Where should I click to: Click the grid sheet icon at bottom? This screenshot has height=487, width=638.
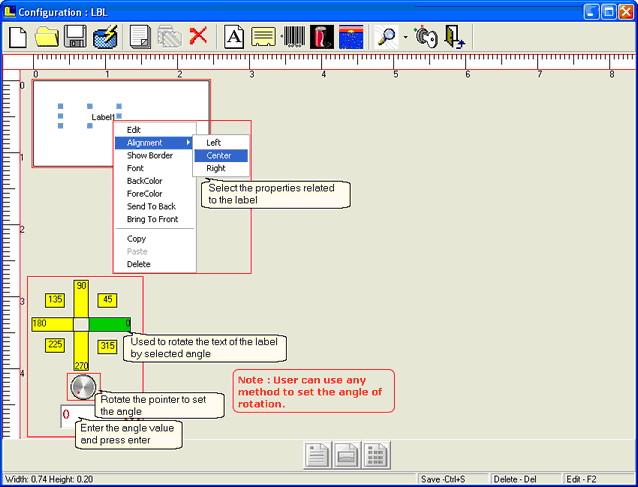(376, 455)
